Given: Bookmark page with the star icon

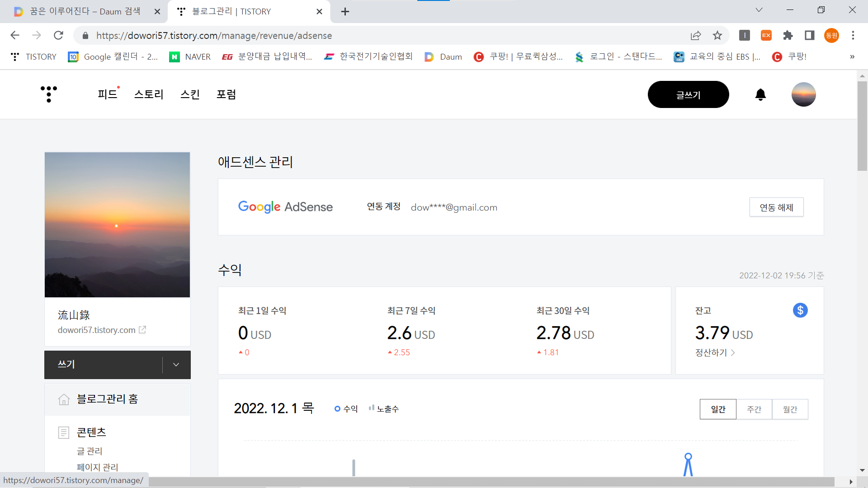Looking at the screenshot, I should click(717, 35).
